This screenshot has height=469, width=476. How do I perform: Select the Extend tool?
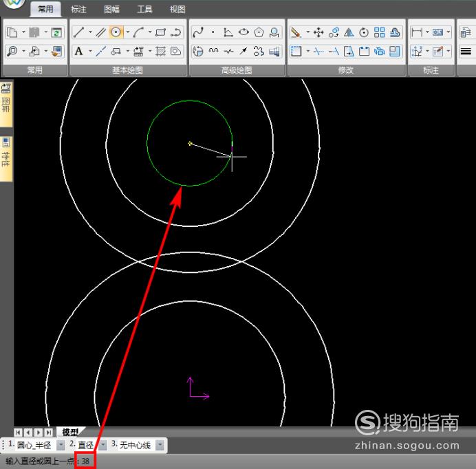pos(334,51)
